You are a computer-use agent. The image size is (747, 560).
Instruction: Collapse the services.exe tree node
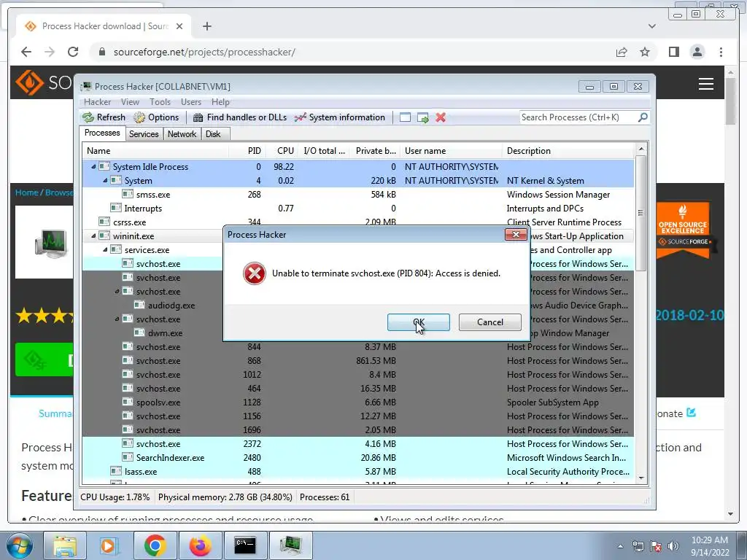point(105,249)
